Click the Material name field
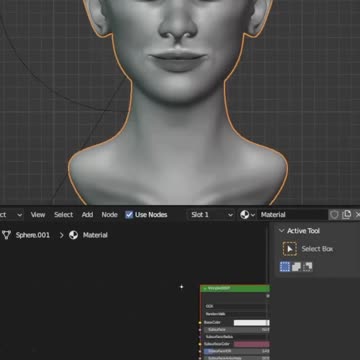Viewport: 360px width, 360px height. (x=293, y=215)
